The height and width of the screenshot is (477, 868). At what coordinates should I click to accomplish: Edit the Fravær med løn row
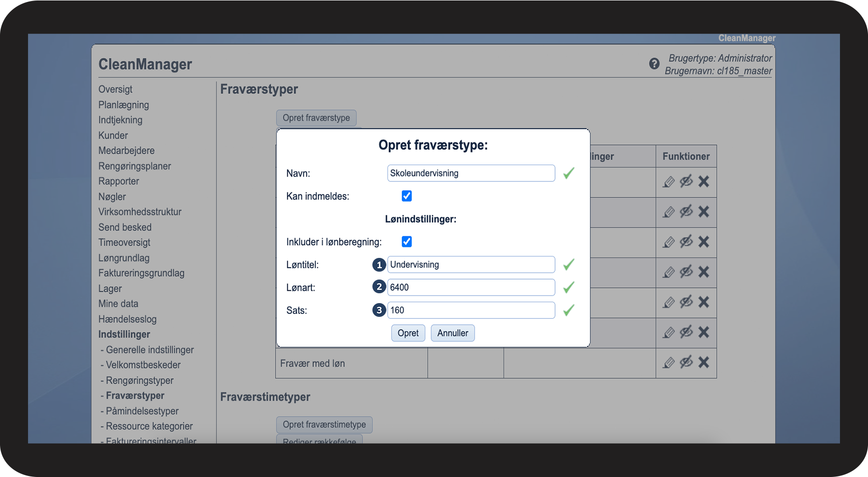(x=669, y=363)
